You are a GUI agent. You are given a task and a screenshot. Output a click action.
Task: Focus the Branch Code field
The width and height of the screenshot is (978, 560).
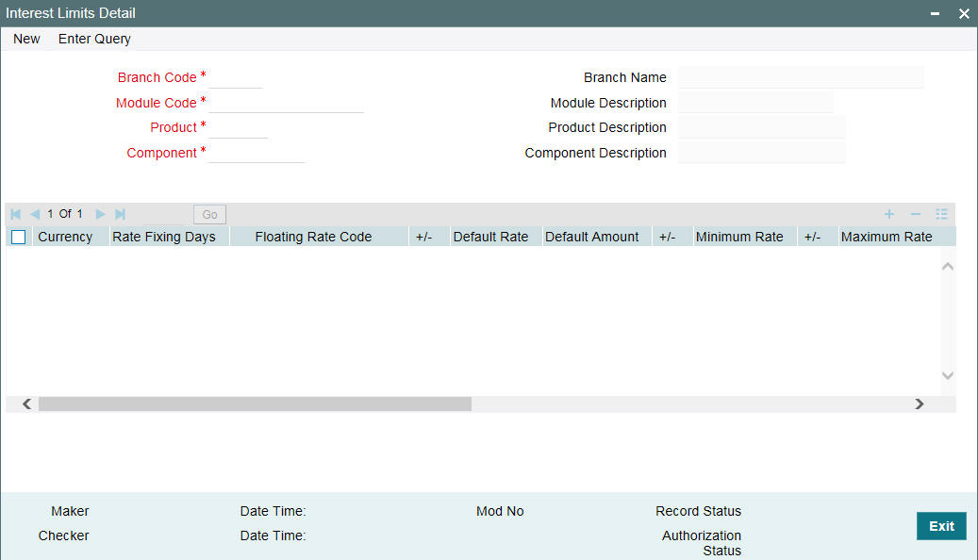(235, 78)
